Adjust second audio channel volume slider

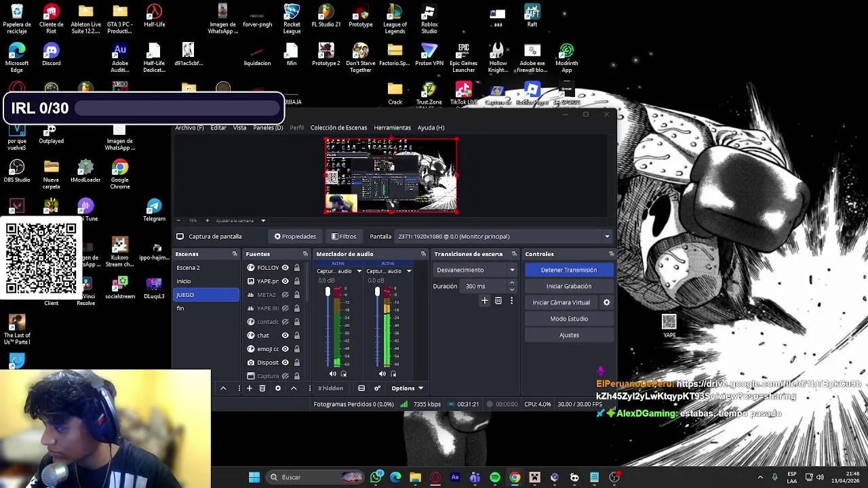[x=377, y=291]
